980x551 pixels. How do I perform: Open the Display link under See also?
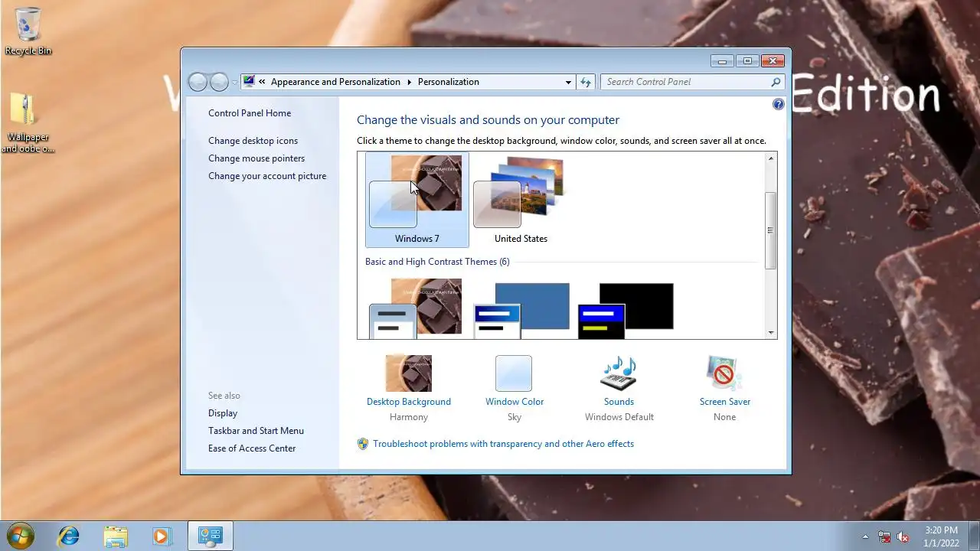click(223, 413)
